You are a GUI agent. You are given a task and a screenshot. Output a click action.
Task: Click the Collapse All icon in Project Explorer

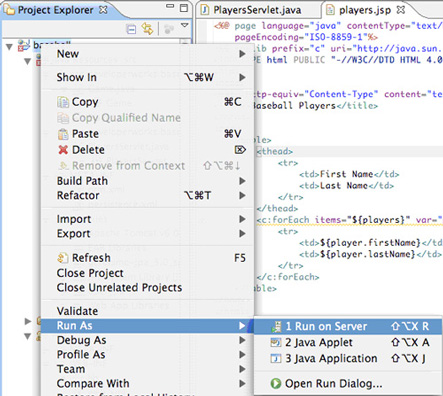point(132,29)
